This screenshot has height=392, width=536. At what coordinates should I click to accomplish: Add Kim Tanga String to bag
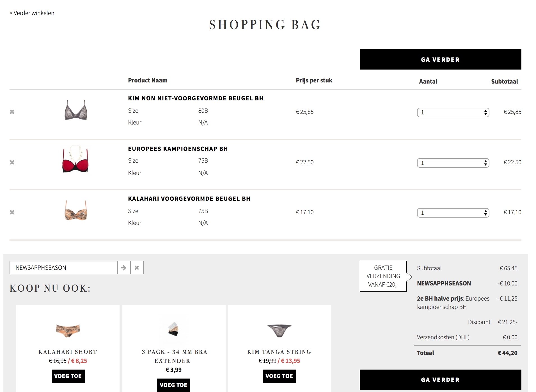click(279, 376)
